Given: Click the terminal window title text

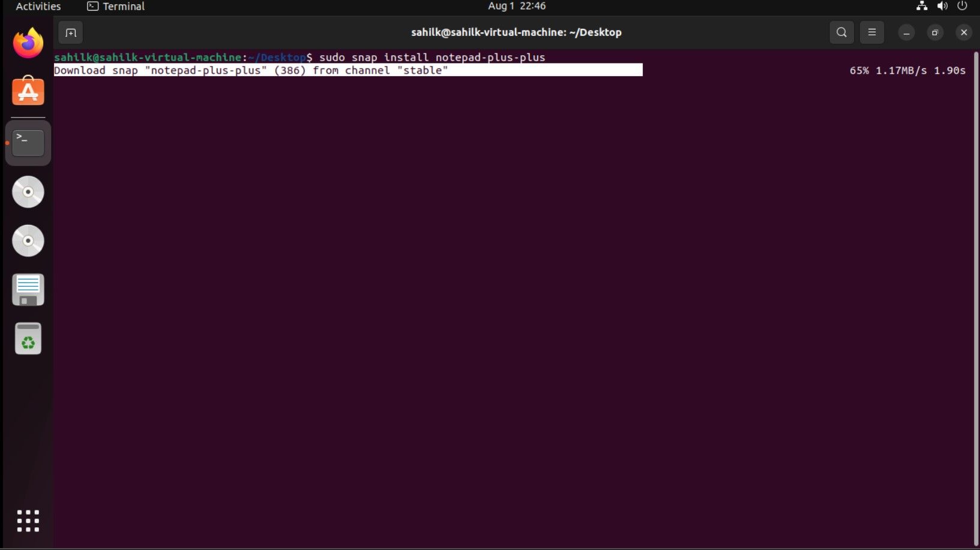Looking at the screenshot, I should (516, 32).
